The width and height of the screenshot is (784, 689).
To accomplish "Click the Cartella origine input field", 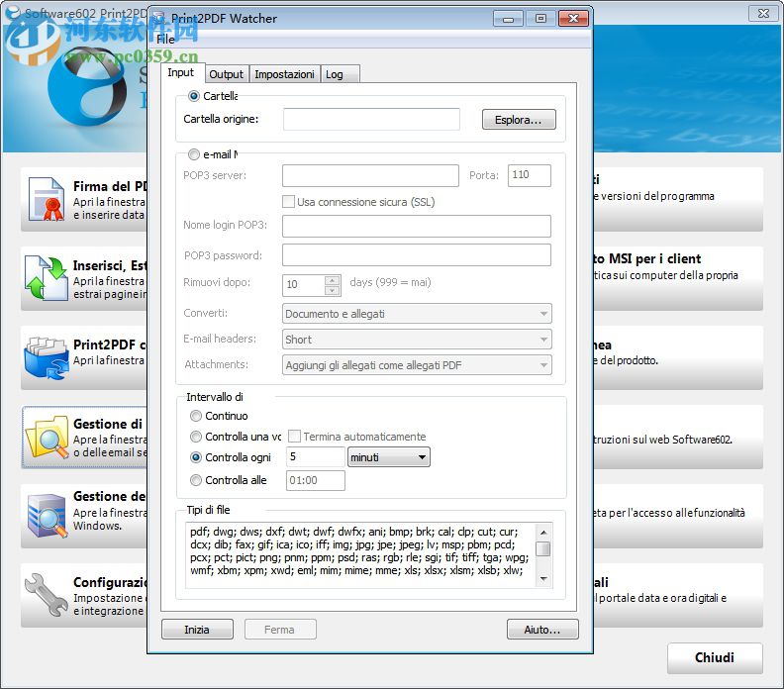I will [371, 119].
